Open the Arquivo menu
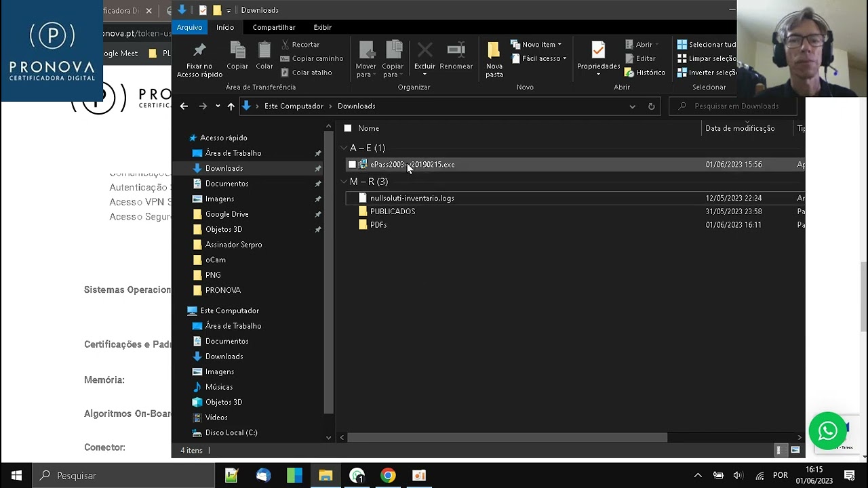868x488 pixels. pyautogui.click(x=190, y=27)
